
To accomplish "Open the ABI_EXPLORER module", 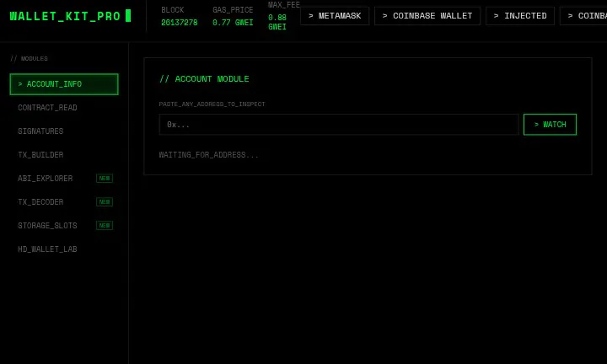I will (x=64, y=179).
